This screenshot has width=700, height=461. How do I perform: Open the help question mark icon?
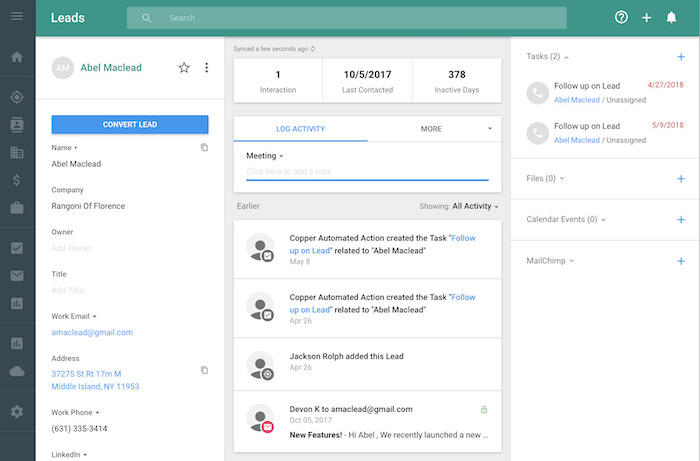621,18
